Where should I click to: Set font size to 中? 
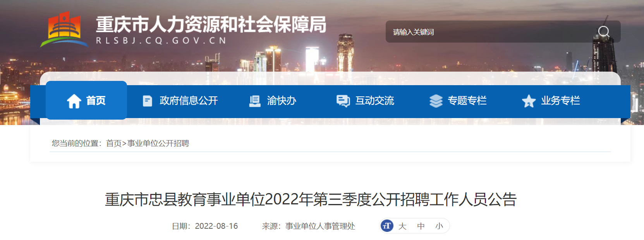point(421,226)
